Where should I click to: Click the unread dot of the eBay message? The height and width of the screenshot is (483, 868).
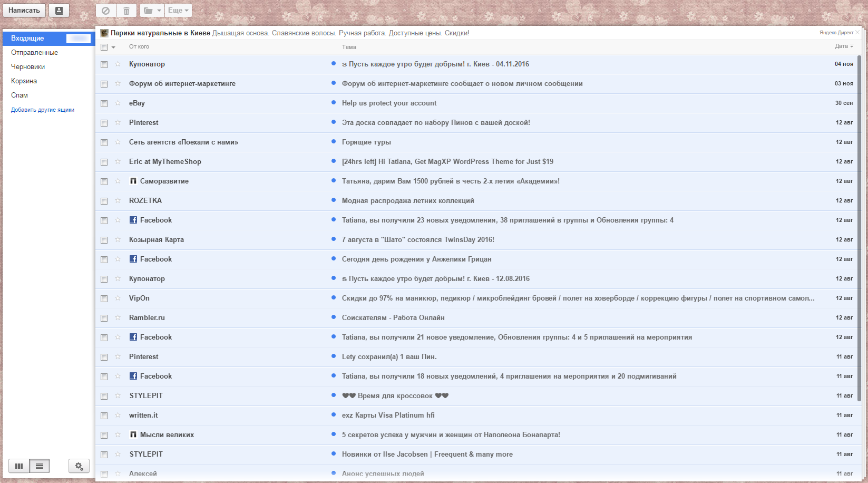click(x=334, y=102)
